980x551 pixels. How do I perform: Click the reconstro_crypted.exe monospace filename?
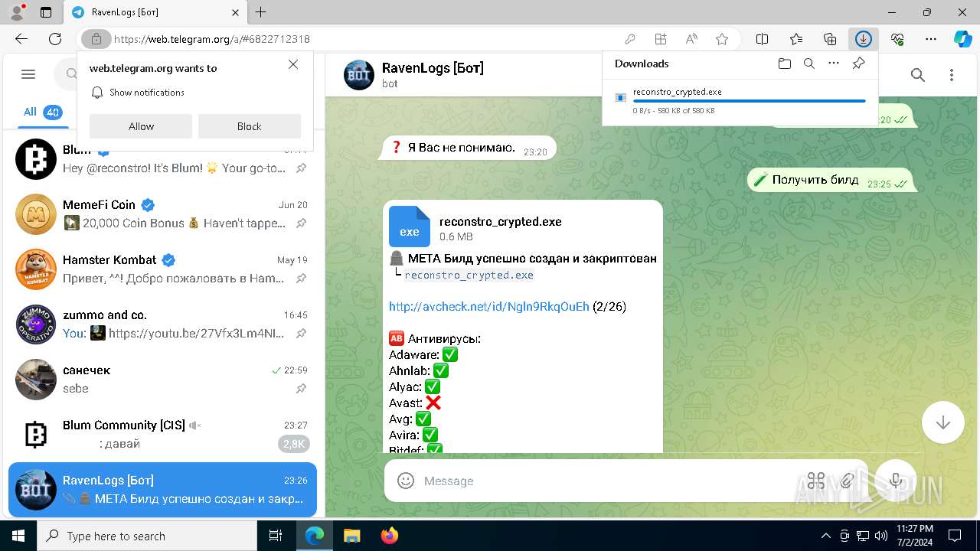[469, 275]
